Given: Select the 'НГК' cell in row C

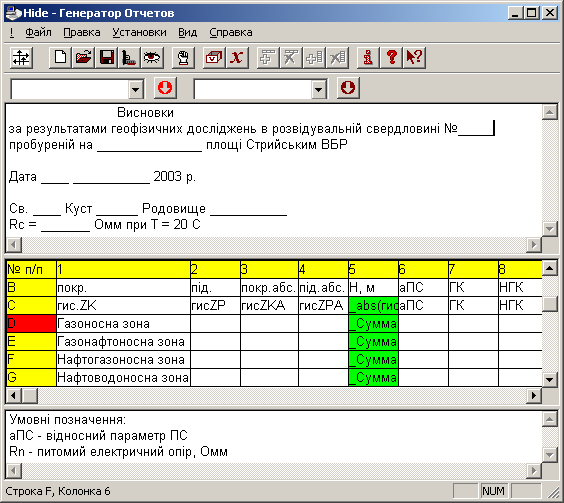Looking at the screenshot, I should (x=520, y=305).
